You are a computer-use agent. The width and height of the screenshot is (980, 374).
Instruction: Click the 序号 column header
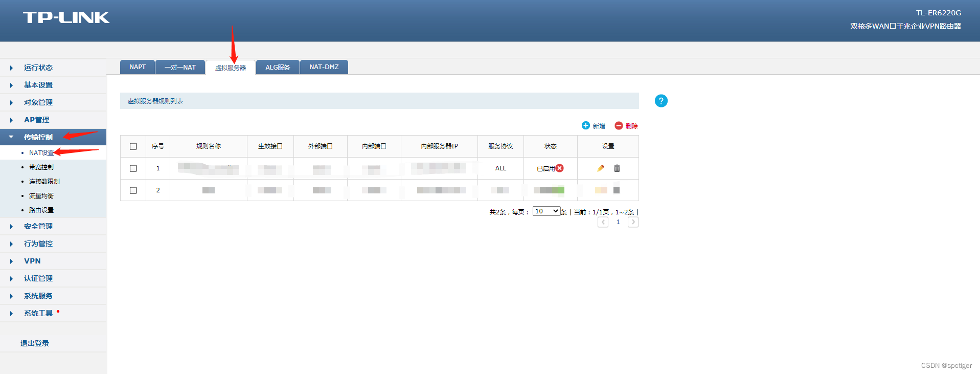point(158,146)
